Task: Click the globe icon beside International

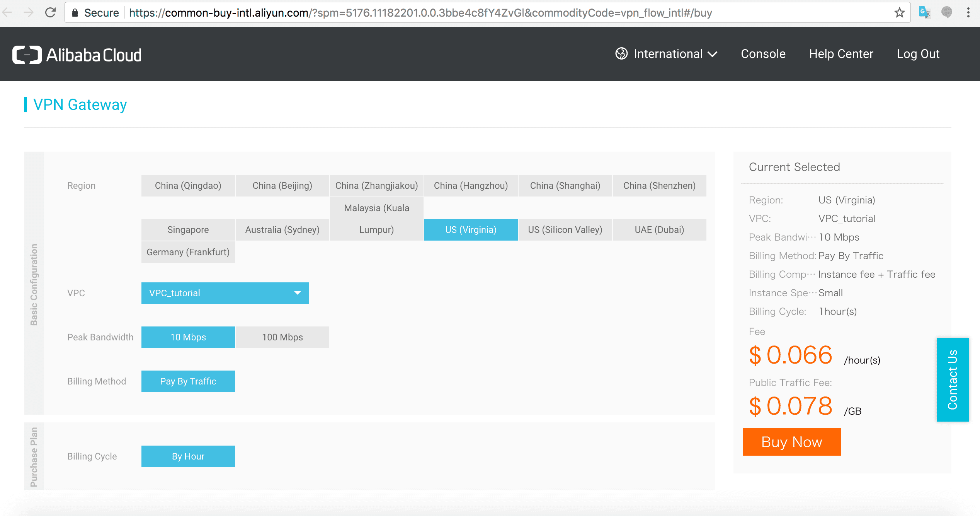Action: 621,54
